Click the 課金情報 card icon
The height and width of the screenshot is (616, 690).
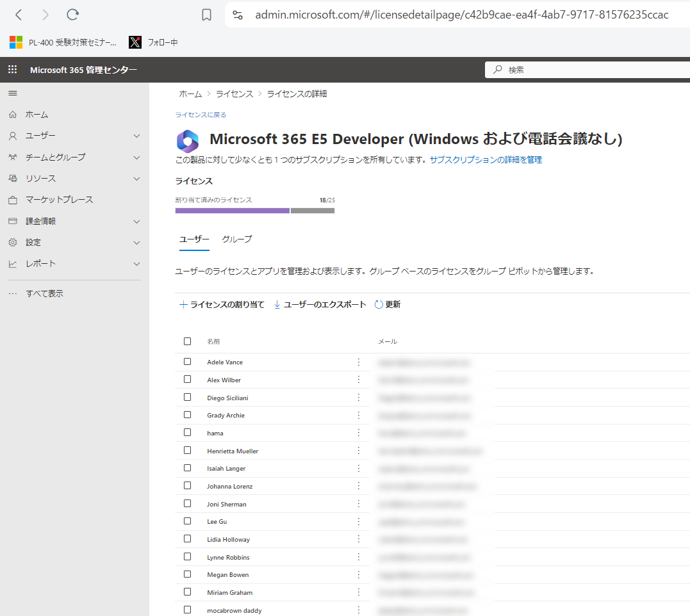pos(13,221)
